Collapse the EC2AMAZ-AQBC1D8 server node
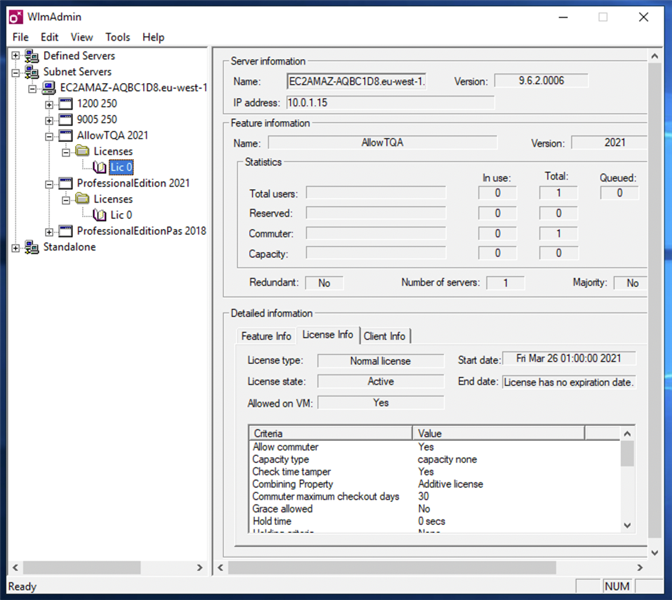 point(33,88)
